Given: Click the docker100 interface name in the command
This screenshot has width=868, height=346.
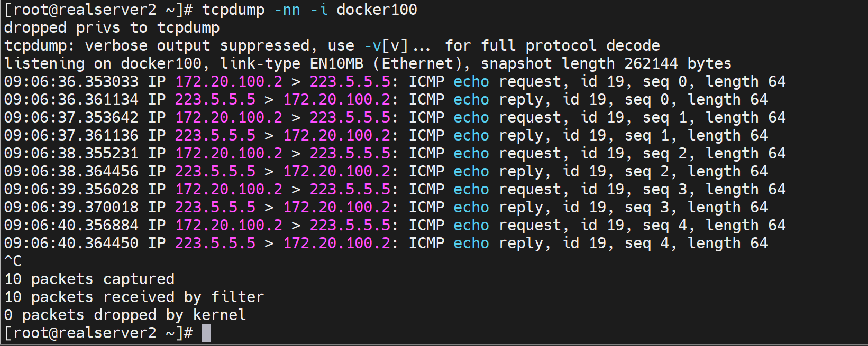Looking at the screenshot, I should pyautogui.click(x=377, y=10).
